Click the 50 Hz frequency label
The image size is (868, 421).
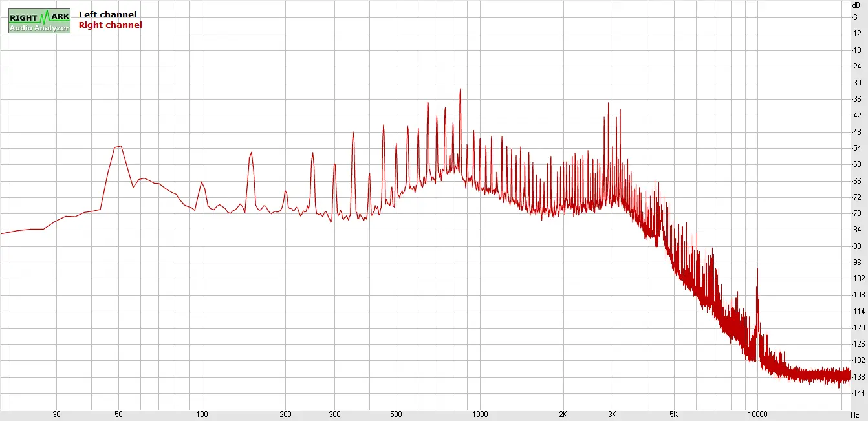coord(118,415)
